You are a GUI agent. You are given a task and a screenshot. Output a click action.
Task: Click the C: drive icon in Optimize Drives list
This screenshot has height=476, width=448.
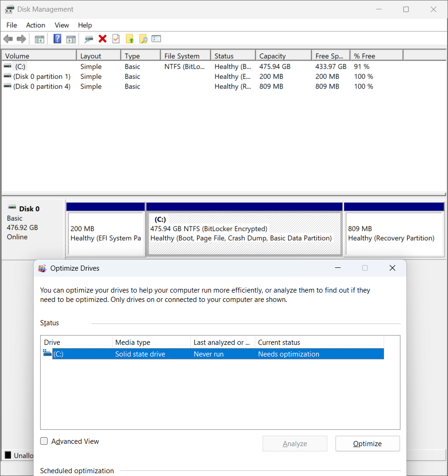pyautogui.click(x=47, y=353)
